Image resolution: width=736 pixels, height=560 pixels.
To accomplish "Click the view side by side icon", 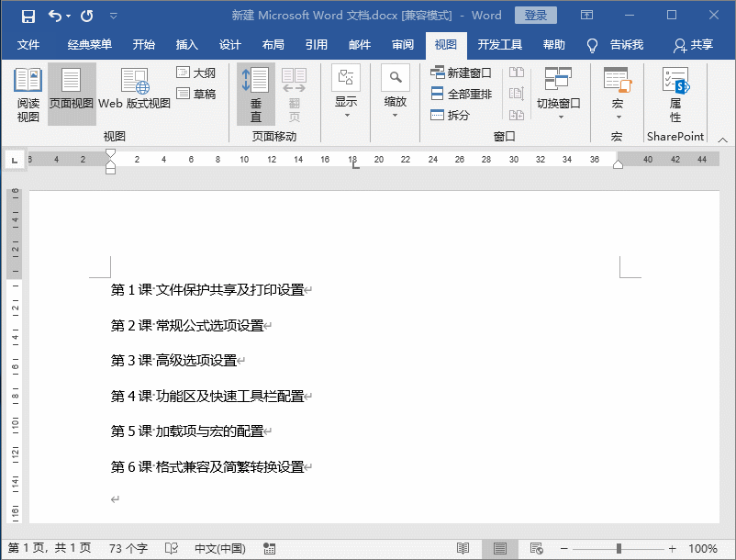I will pyautogui.click(x=517, y=73).
